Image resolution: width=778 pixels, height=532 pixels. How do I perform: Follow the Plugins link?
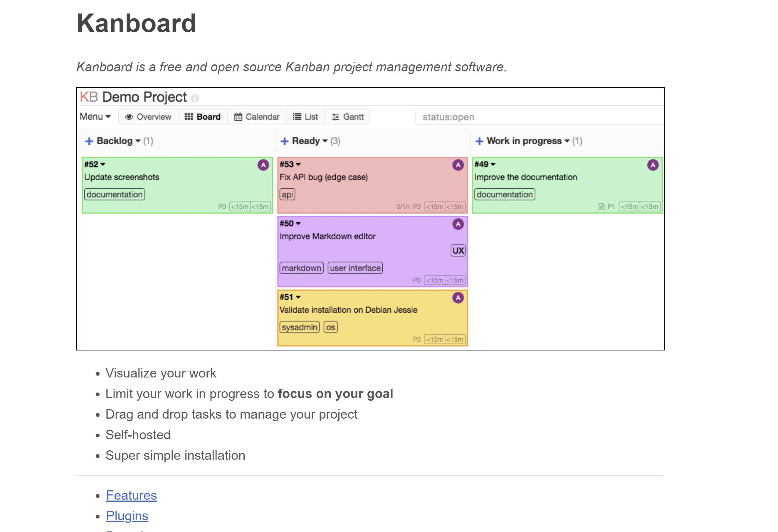click(127, 516)
